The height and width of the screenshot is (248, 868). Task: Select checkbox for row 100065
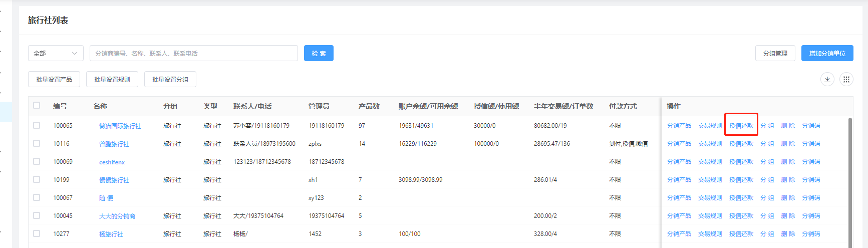pyautogui.click(x=37, y=125)
